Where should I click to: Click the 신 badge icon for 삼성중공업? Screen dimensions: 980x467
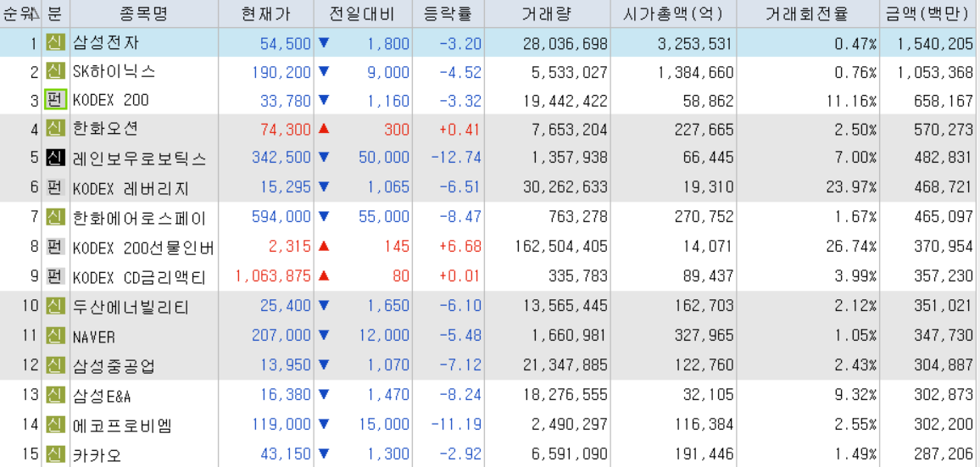coord(56,366)
